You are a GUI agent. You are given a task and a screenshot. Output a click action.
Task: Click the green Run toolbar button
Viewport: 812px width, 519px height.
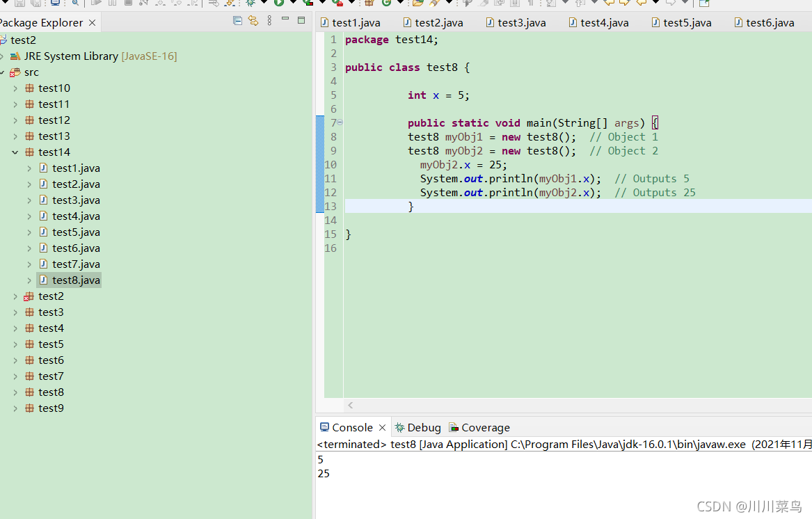(x=278, y=3)
